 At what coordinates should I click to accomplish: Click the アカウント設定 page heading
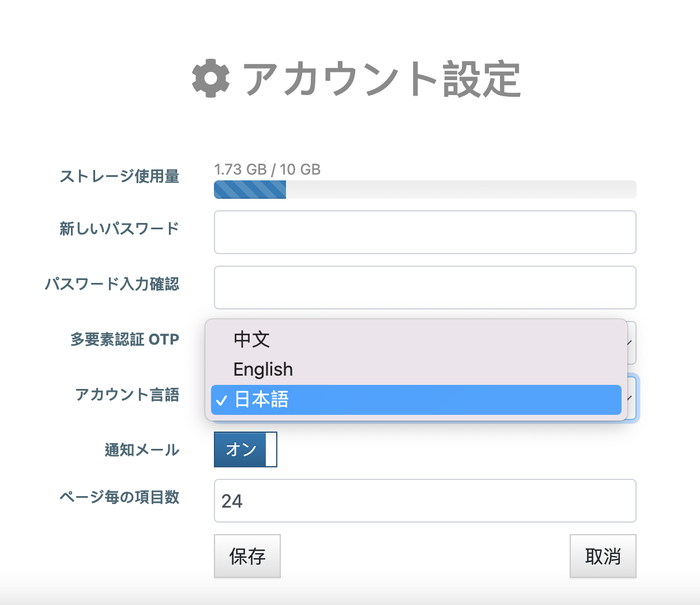[x=382, y=79]
